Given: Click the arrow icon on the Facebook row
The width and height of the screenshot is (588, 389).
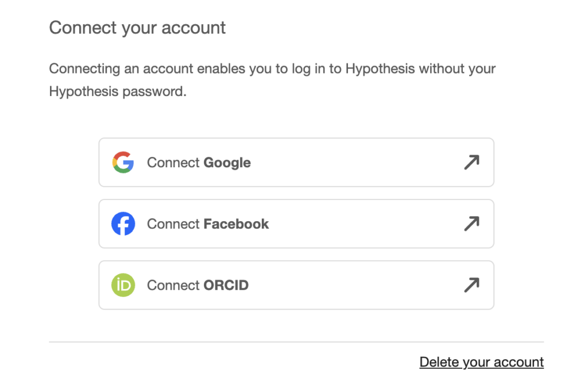Looking at the screenshot, I should 471,224.
